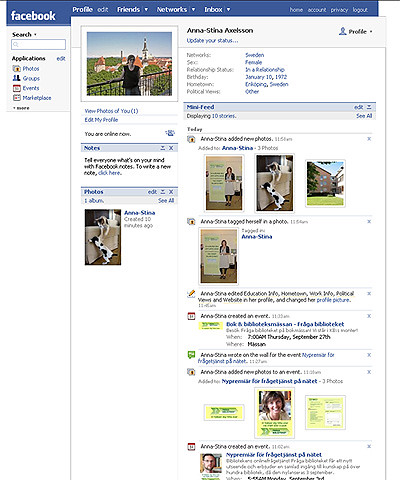Open account settings link

317,10
